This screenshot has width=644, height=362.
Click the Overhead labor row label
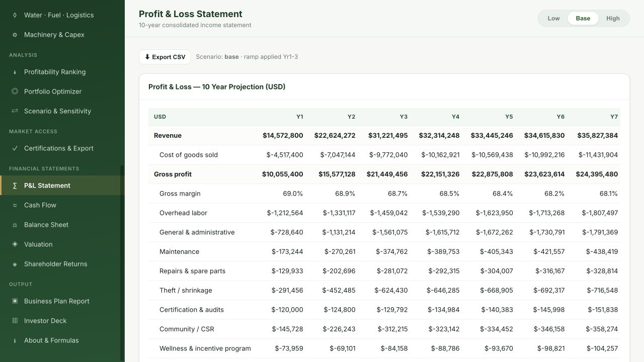pyautogui.click(x=183, y=213)
